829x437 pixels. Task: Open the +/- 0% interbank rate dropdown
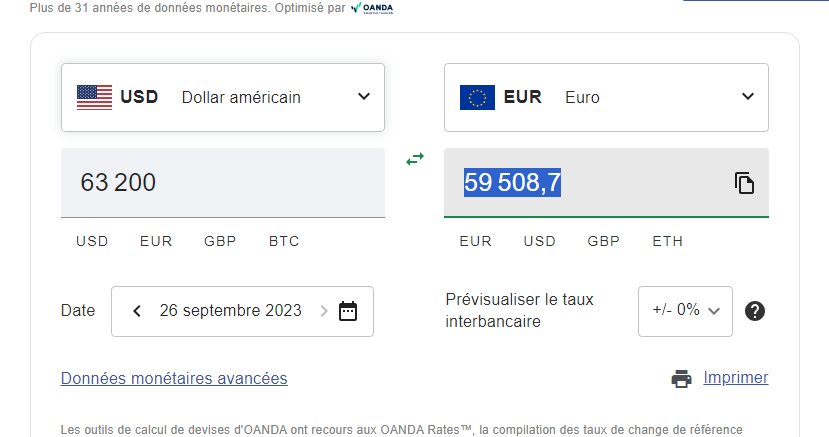685,311
